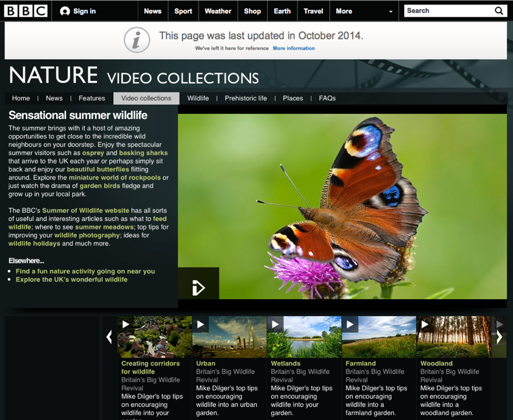The image size is (513, 420).
Task: Open the Travel section
Action: [x=313, y=11]
